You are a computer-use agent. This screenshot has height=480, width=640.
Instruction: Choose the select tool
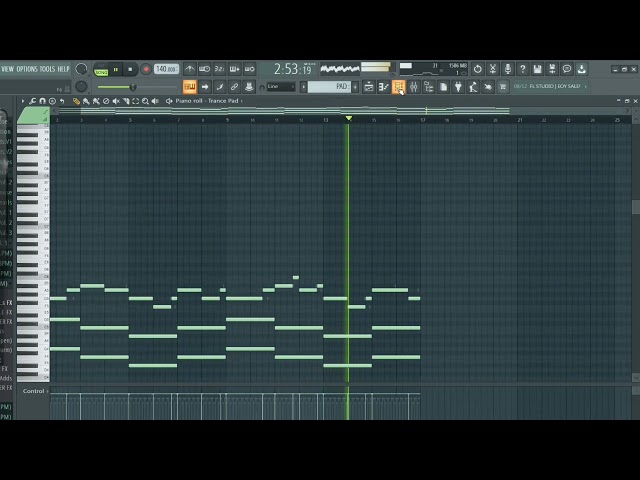tap(136, 101)
